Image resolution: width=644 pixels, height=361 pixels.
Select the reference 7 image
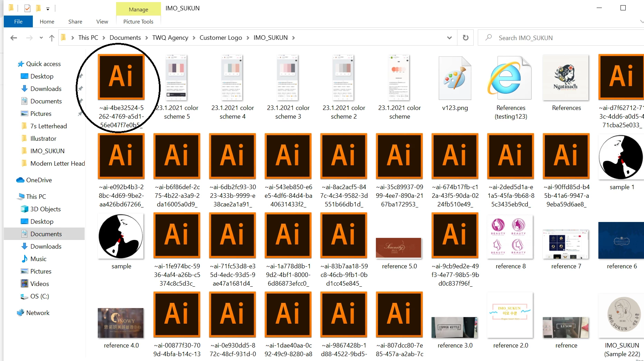pyautogui.click(x=566, y=244)
